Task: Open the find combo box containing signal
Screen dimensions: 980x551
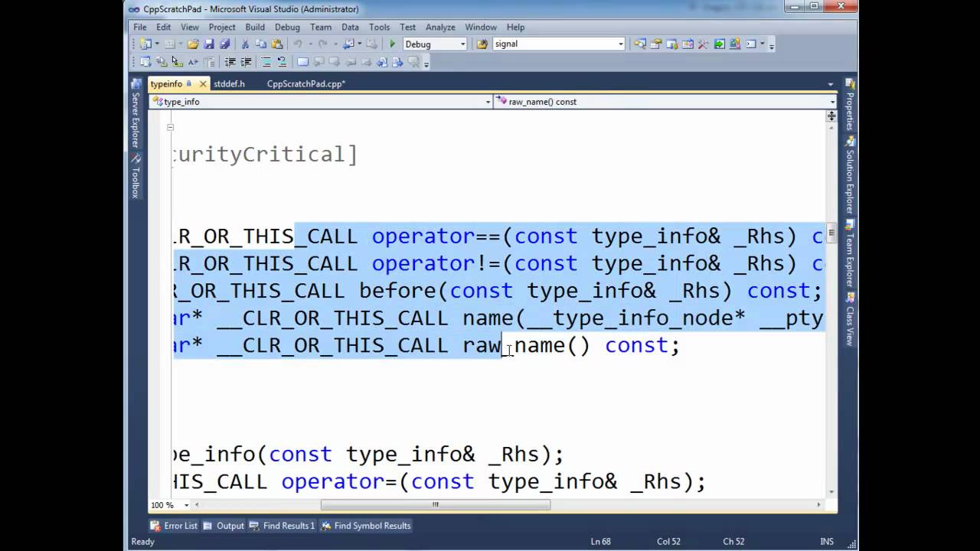Action: (x=559, y=44)
